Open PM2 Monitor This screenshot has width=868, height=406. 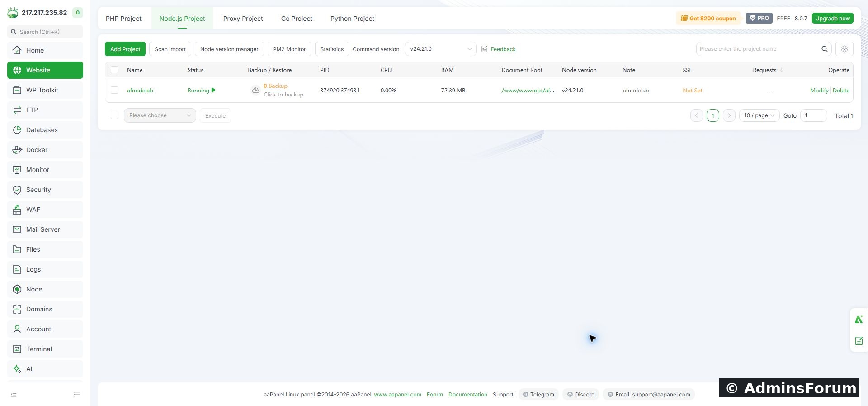pyautogui.click(x=289, y=49)
